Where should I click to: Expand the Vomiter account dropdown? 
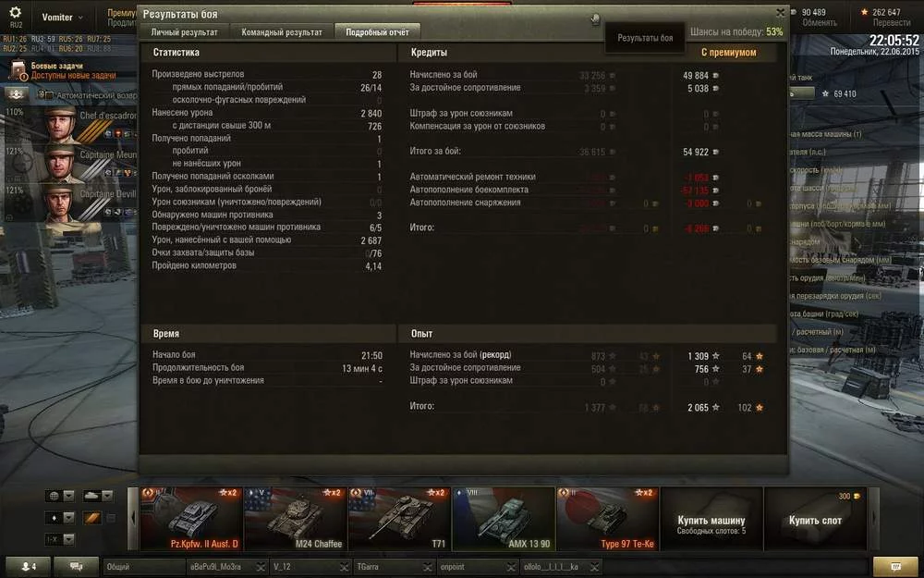pyautogui.click(x=63, y=17)
